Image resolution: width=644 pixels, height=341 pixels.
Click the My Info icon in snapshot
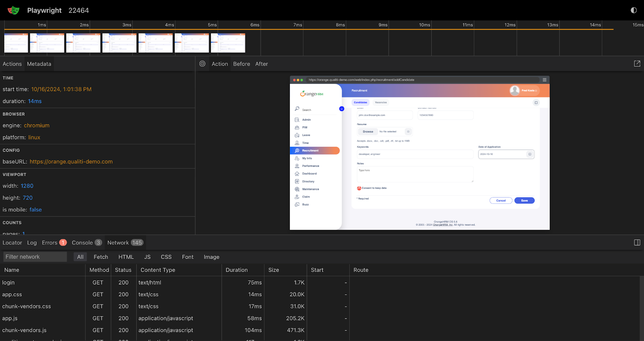(297, 158)
